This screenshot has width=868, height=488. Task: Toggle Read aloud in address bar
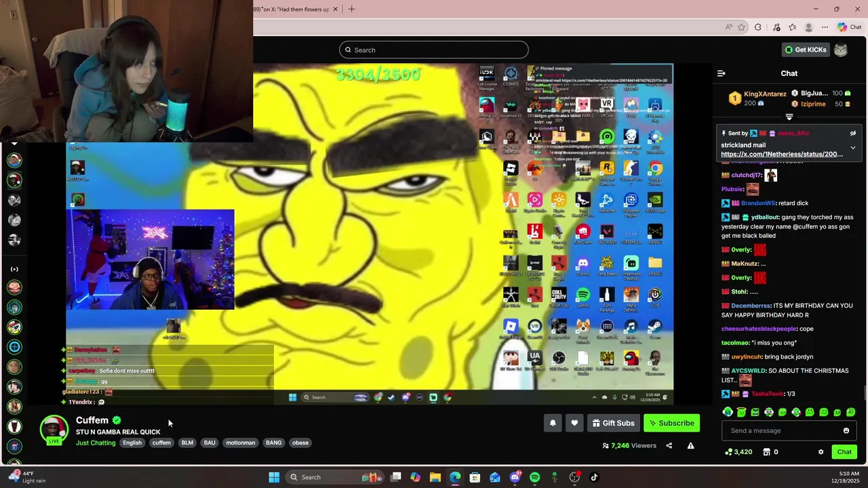tap(729, 27)
